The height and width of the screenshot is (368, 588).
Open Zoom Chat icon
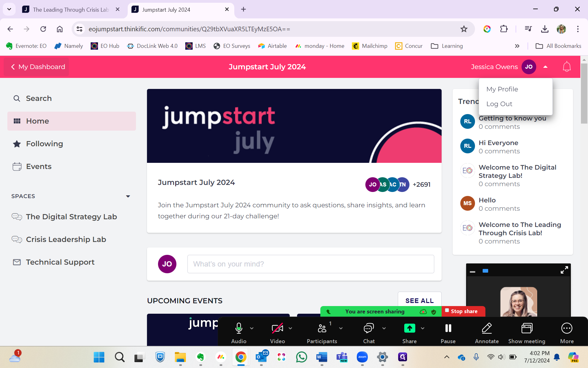(x=369, y=328)
